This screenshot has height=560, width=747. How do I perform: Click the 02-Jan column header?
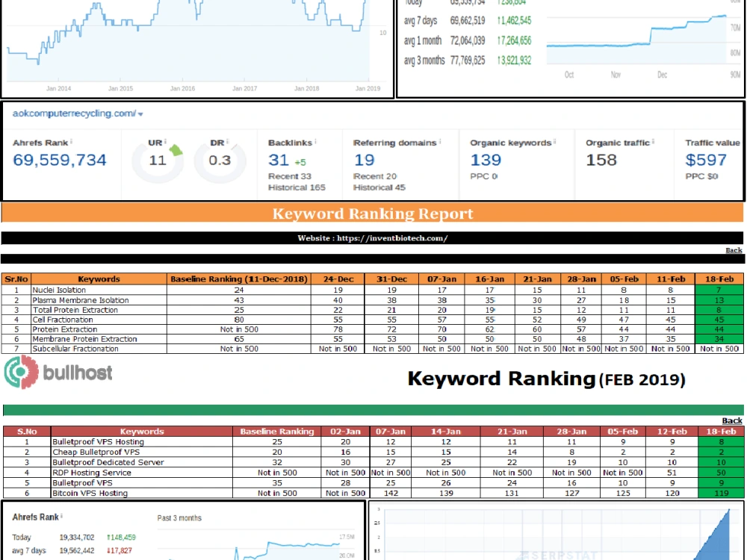[345, 432]
